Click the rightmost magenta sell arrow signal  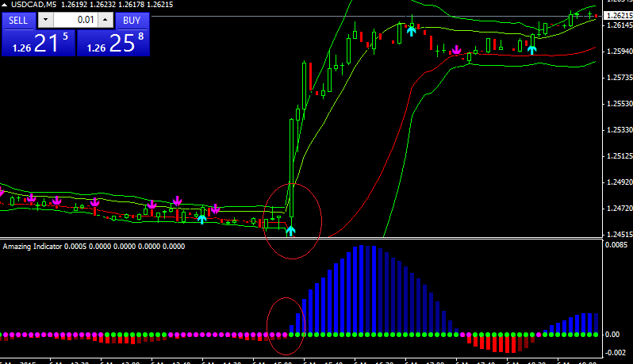(x=456, y=50)
